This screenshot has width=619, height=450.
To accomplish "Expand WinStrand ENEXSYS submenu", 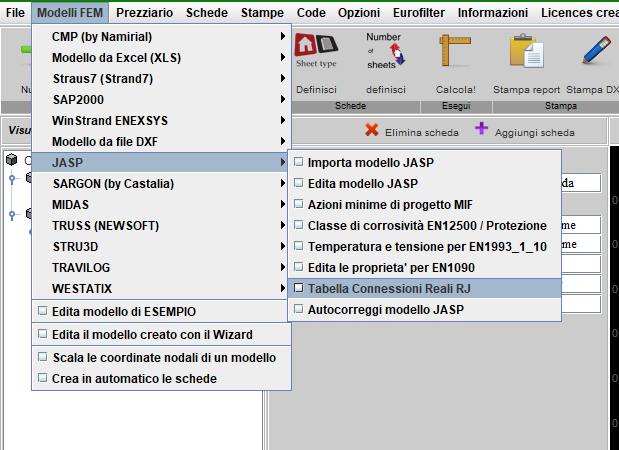I will click(161, 120).
